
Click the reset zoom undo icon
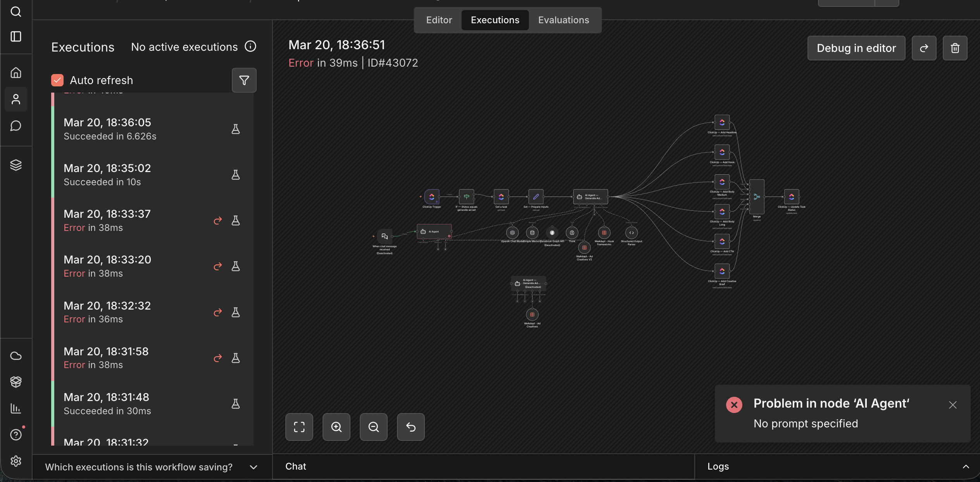pyautogui.click(x=411, y=427)
